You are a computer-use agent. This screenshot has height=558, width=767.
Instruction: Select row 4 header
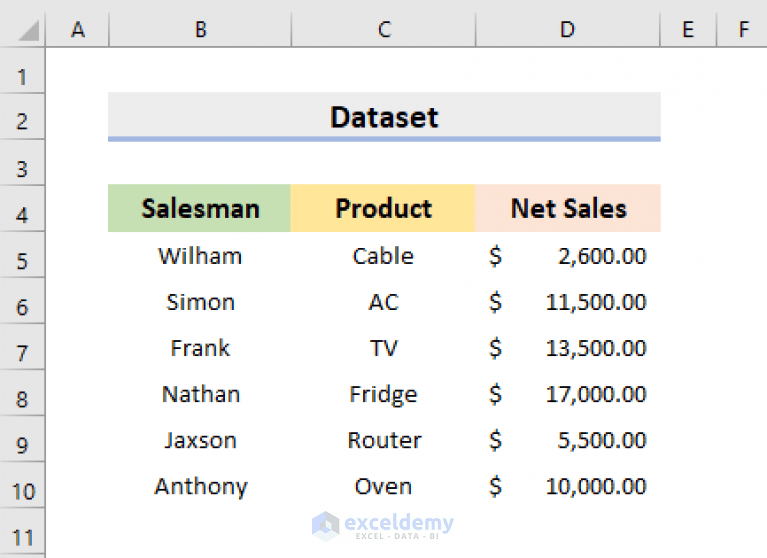(x=22, y=209)
